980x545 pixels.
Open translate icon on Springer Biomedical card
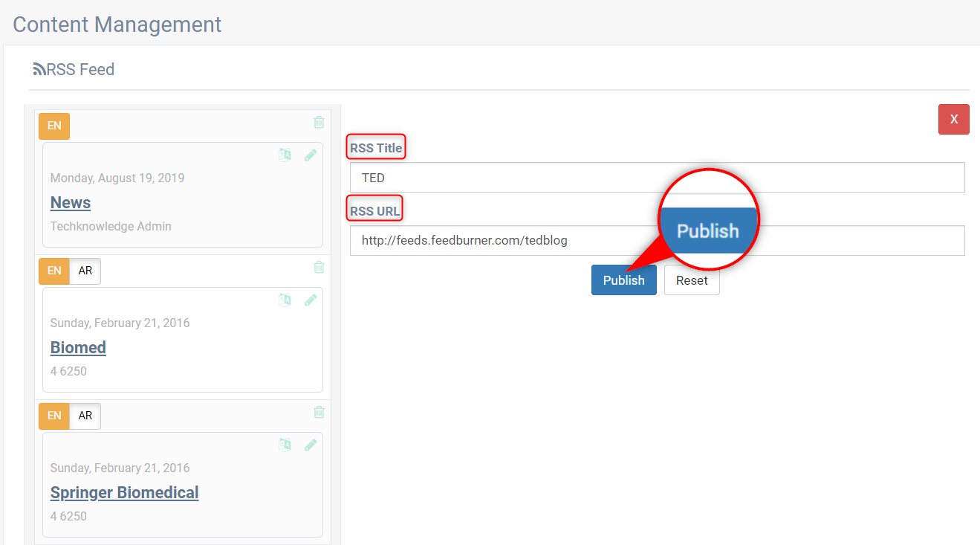pyautogui.click(x=285, y=445)
